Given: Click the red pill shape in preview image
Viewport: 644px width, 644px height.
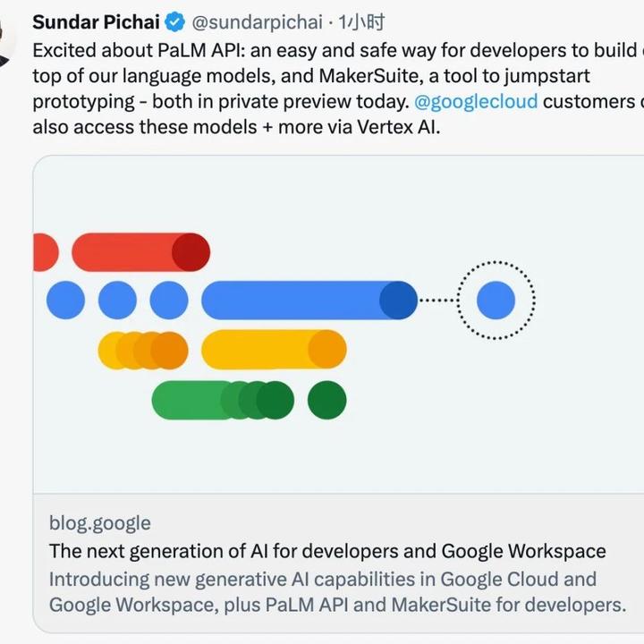Looking at the screenshot, I should (x=140, y=251).
